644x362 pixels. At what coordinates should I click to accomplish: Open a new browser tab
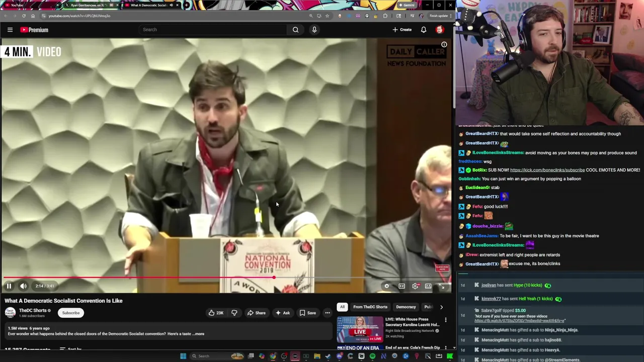pos(187,5)
